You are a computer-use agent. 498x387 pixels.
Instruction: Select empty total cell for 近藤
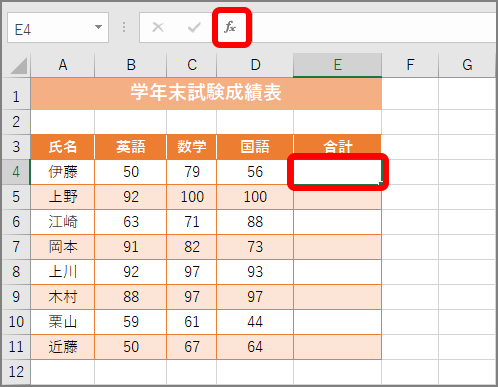[x=338, y=347]
